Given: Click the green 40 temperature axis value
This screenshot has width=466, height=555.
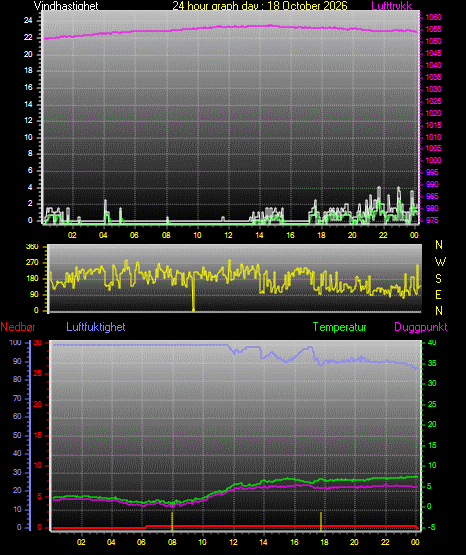Looking at the screenshot, I should point(432,342).
